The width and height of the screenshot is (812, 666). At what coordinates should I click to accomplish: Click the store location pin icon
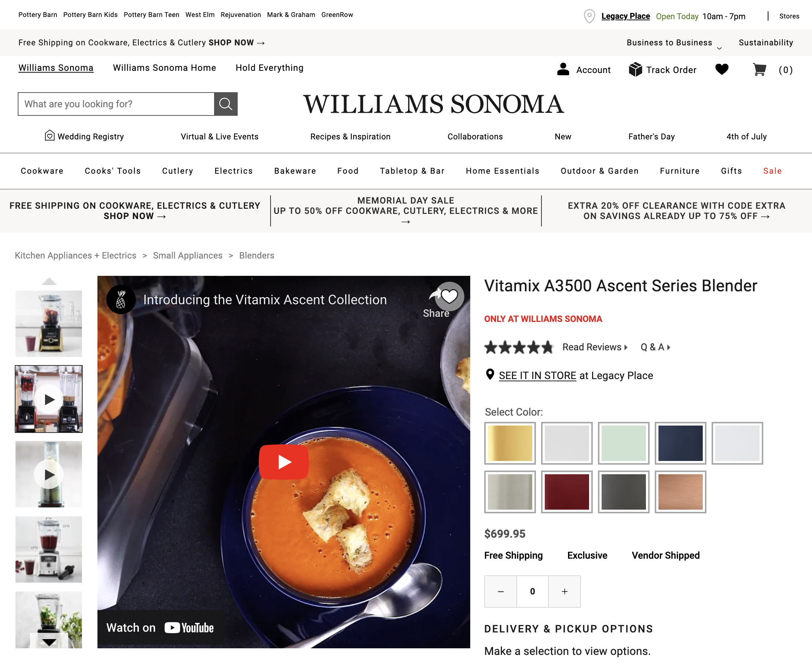pyautogui.click(x=589, y=16)
